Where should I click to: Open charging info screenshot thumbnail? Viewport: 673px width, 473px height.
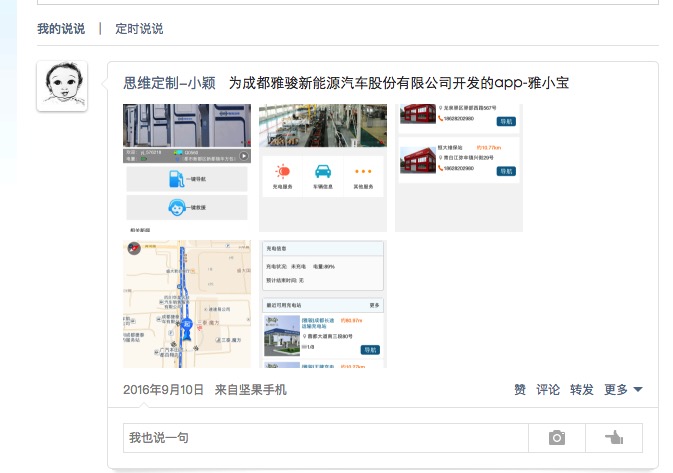(x=323, y=304)
